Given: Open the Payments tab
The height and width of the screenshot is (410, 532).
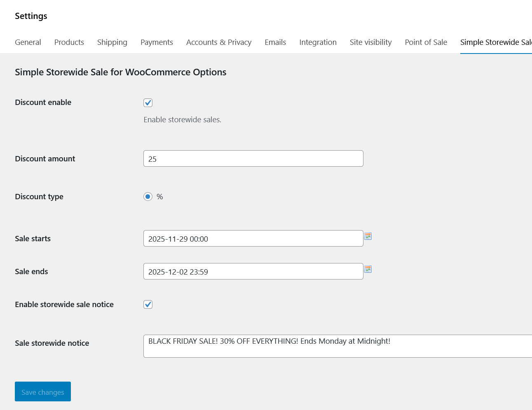Looking at the screenshot, I should click(157, 42).
